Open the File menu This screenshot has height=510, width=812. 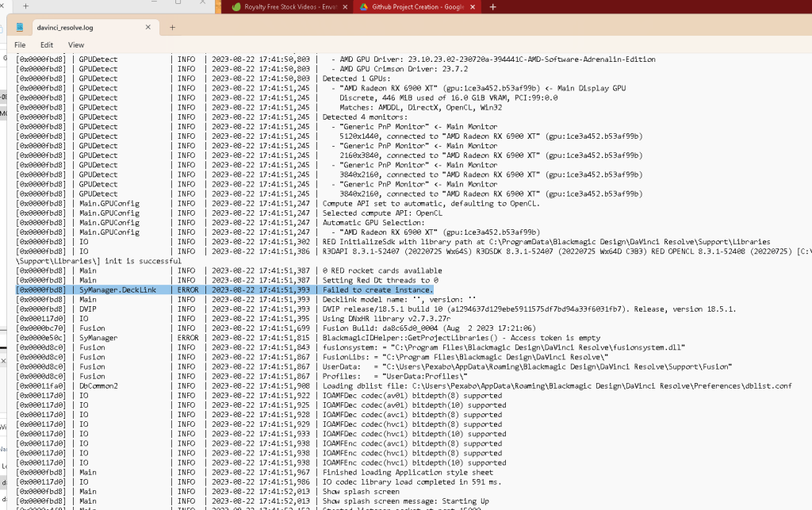20,45
